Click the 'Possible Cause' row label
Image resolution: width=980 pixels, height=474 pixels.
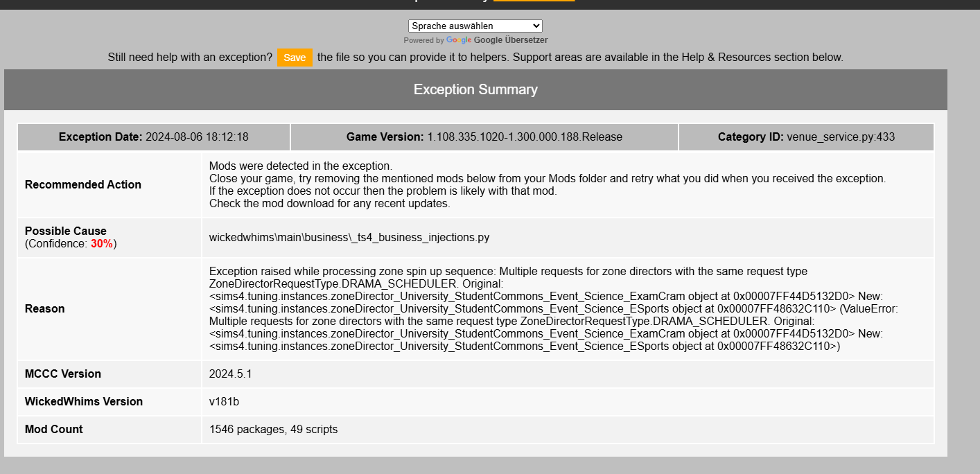[x=66, y=231]
